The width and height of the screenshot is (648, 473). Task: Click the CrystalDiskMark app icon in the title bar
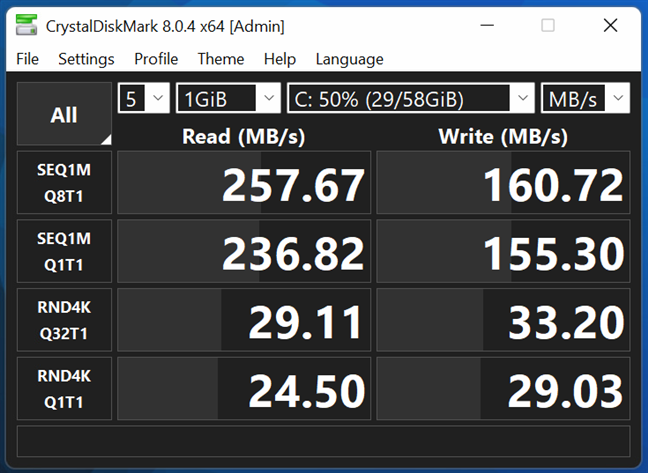(x=26, y=25)
